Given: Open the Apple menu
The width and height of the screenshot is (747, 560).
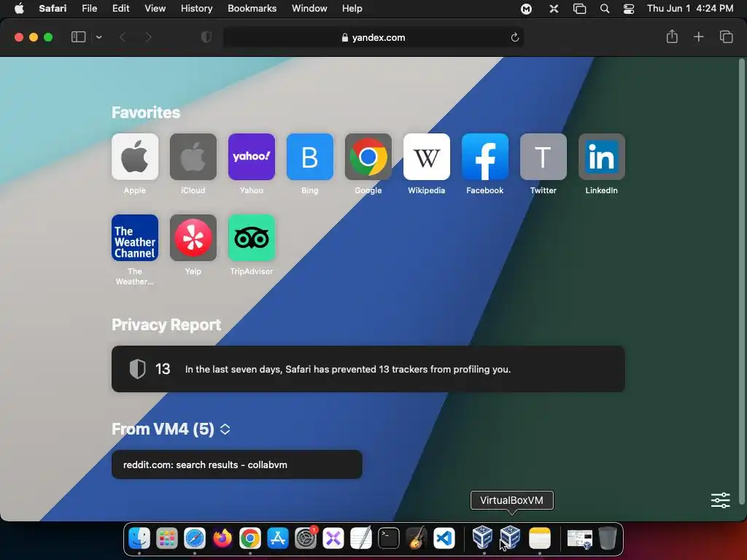Looking at the screenshot, I should pyautogui.click(x=19, y=9).
